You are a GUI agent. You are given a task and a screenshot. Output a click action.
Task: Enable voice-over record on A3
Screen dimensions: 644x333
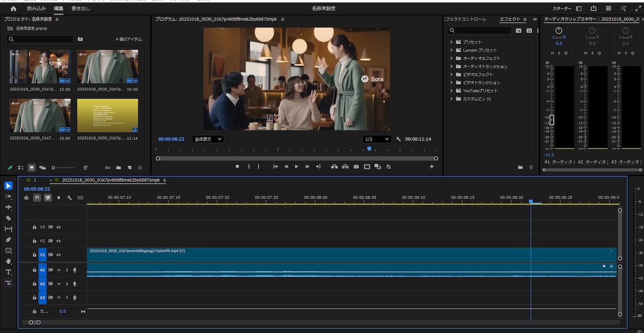(74, 298)
